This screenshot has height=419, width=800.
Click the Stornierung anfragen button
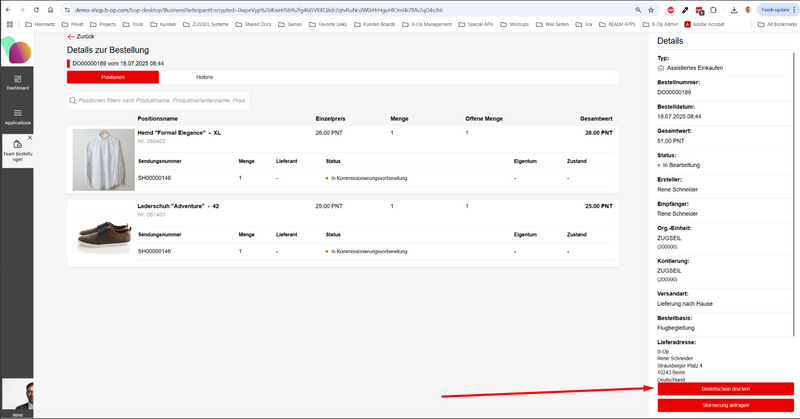point(725,404)
